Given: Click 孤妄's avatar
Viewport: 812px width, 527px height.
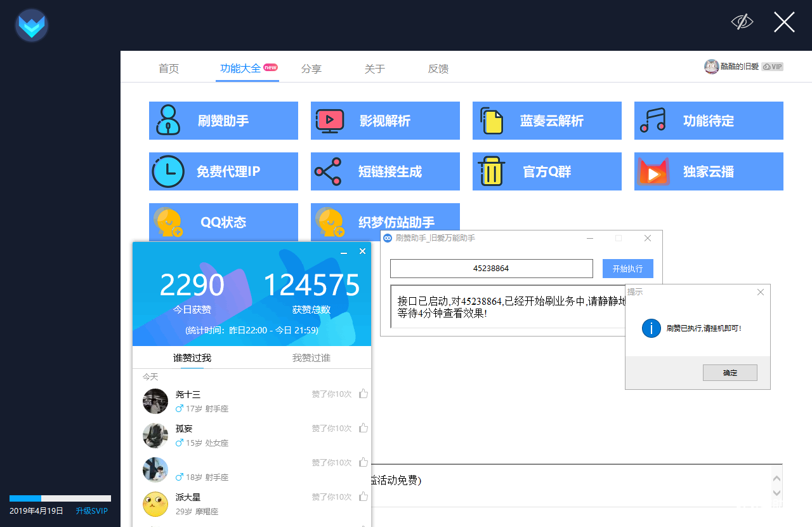Looking at the screenshot, I should point(155,436).
